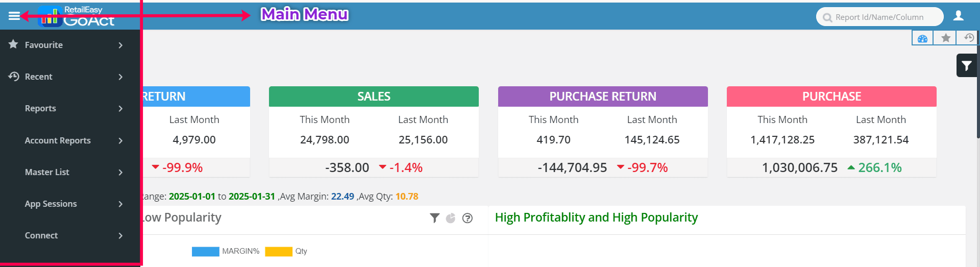The height and width of the screenshot is (267, 980).
Task: Click the star favourites icon below search
Action: click(946, 38)
